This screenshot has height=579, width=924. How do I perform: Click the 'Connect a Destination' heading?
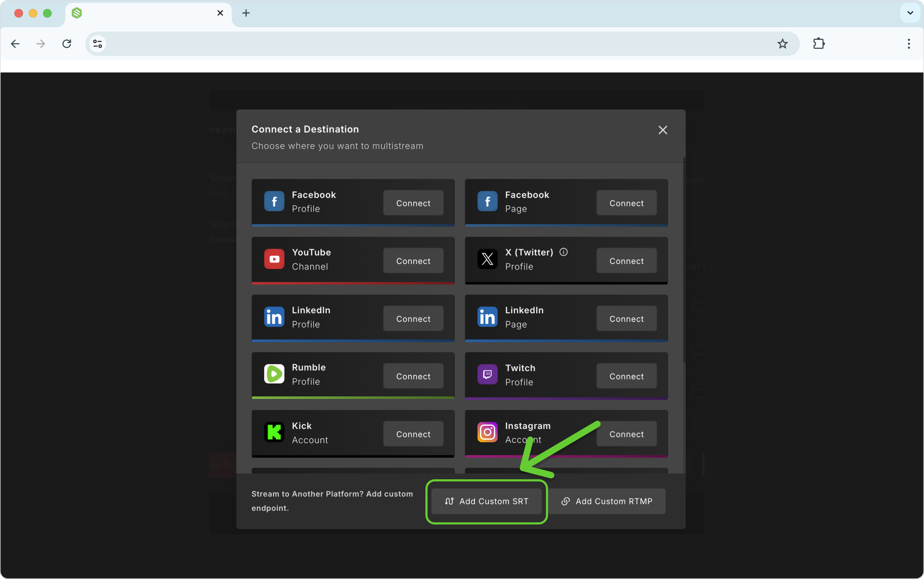tap(305, 130)
